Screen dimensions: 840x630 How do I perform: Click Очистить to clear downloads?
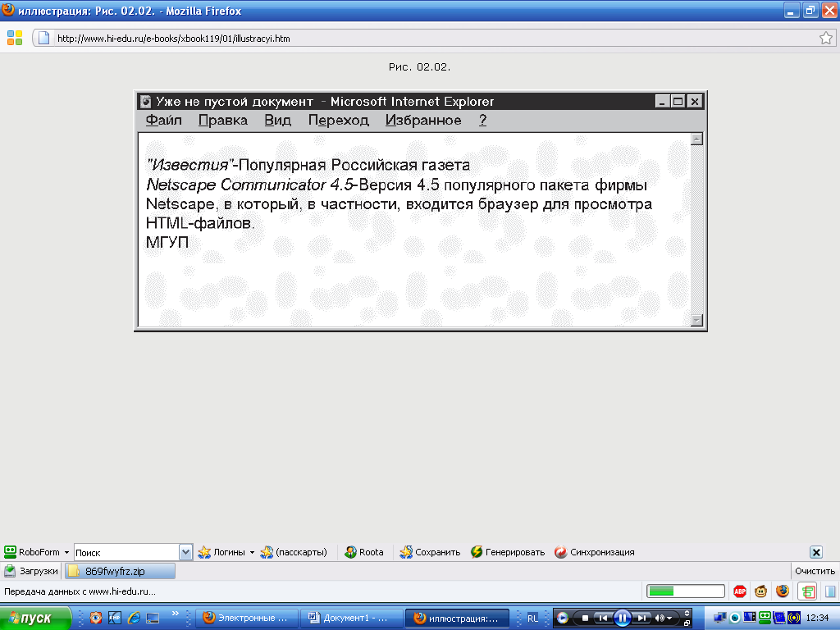click(x=815, y=571)
